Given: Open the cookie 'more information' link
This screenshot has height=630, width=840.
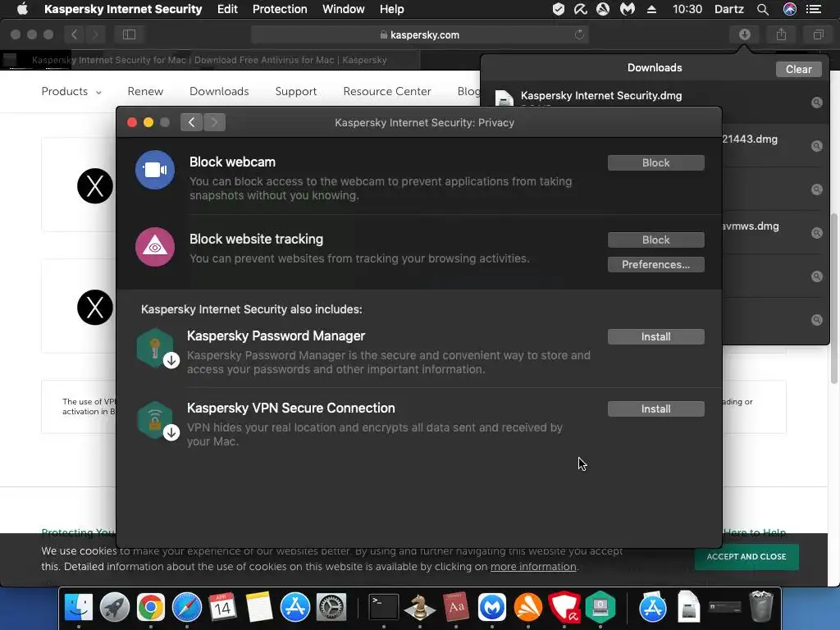Looking at the screenshot, I should (x=533, y=566).
